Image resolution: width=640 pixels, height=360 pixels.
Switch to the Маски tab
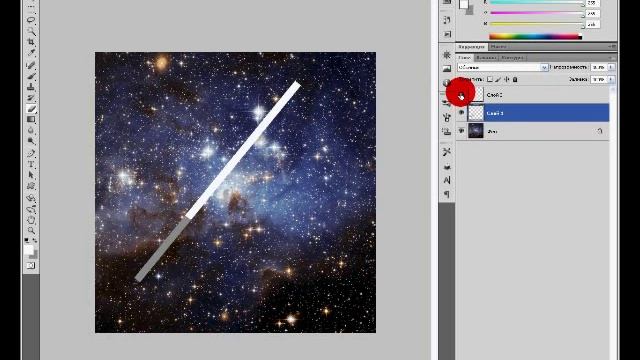tap(498, 47)
